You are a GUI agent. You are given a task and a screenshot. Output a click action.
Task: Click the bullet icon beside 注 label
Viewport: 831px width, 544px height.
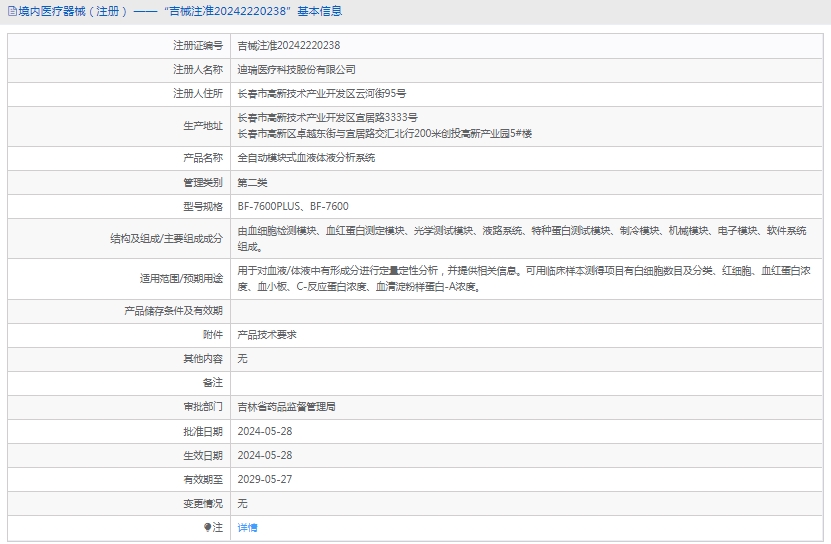pyautogui.click(x=208, y=527)
